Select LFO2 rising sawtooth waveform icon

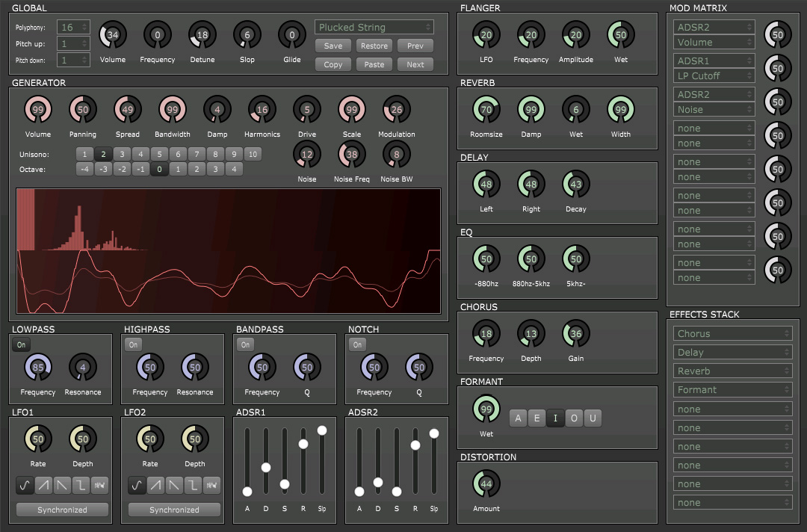coord(155,485)
